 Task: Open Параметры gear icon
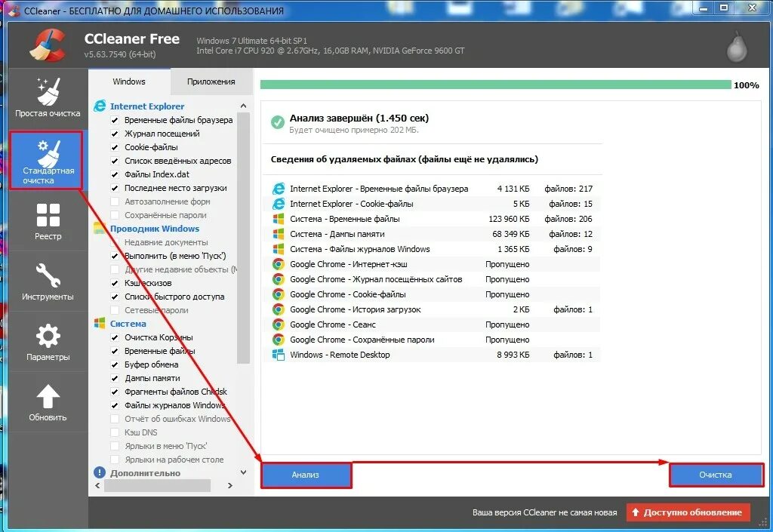[x=48, y=336]
